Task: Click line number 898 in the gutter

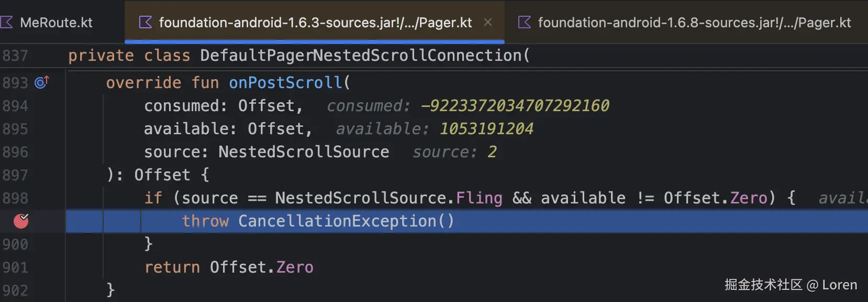Action: point(15,198)
